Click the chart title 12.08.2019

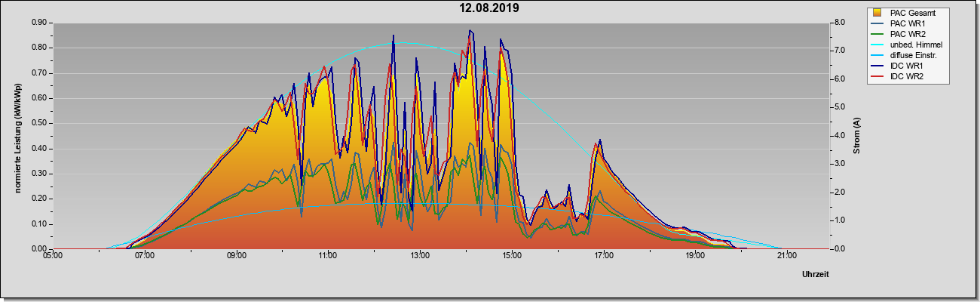(490, 8)
